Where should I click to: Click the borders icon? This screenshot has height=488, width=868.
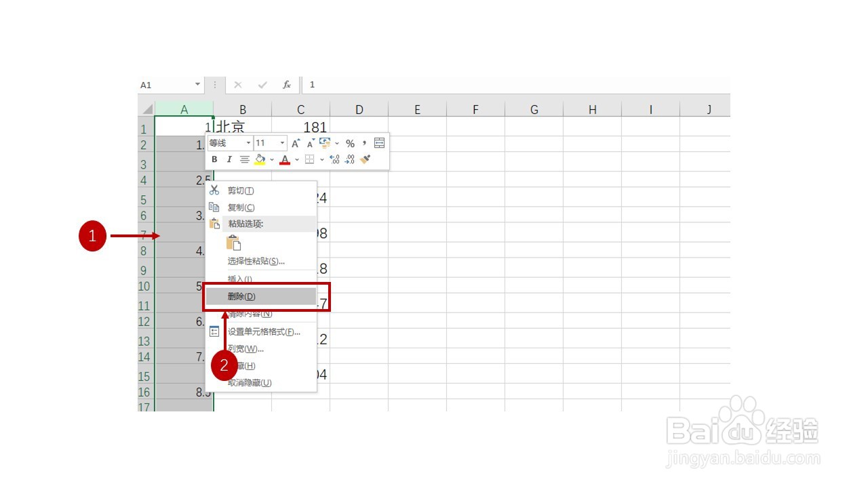pyautogui.click(x=309, y=159)
